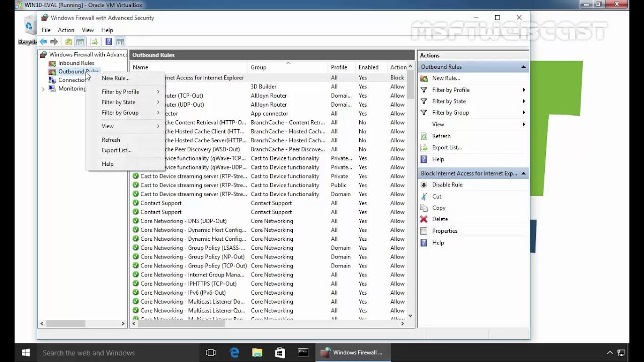Select Inbound Rules in the tree
This screenshot has height=362, width=644.
click(x=76, y=63)
